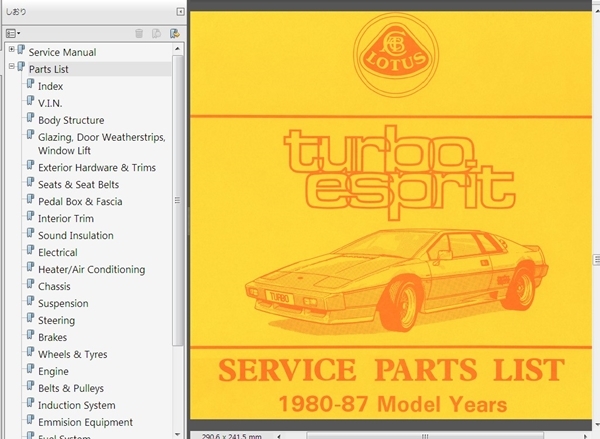600x439 pixels.
Task: Open Glazing, Door Weatherstrips, Window Lift bookmark
Action: coord(102,144)
